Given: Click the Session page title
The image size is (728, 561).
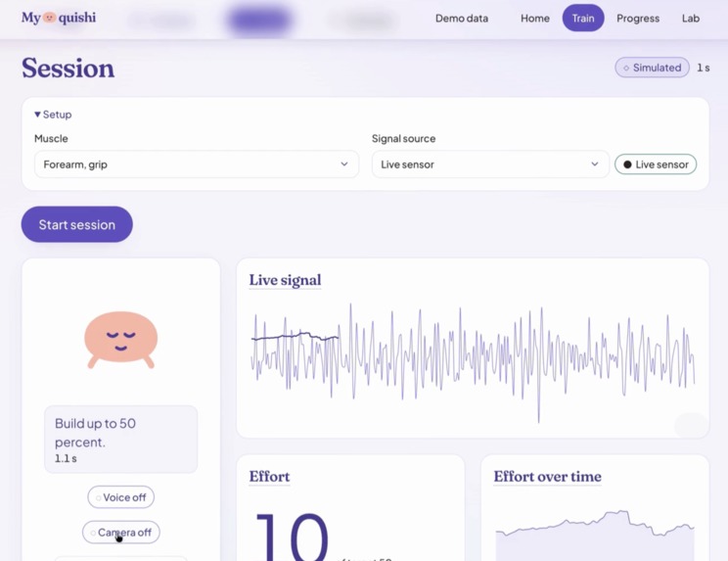Looking at the screenshot, I should [68, 69].
